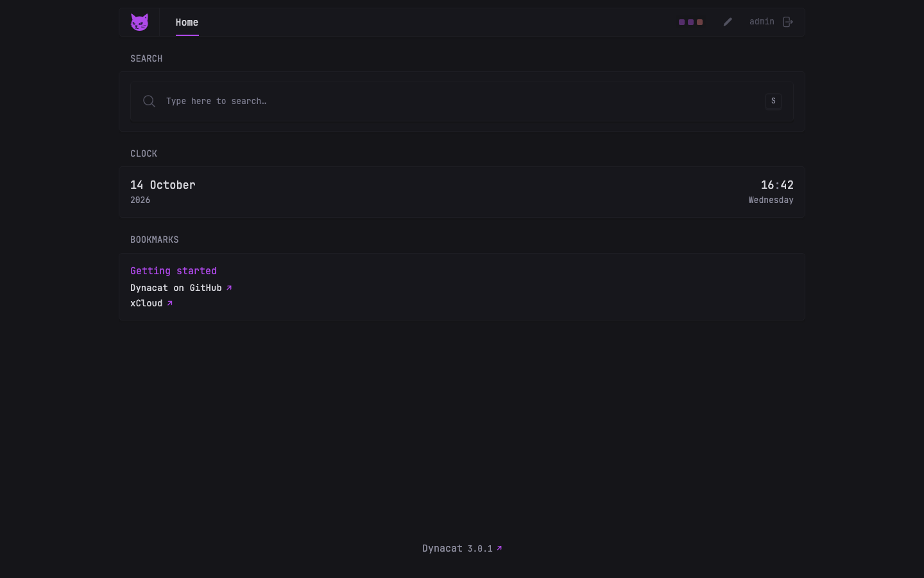Click the 'Getting started' bookmarks heading
This screenshot has height=578, width=924.
point(173,271)
